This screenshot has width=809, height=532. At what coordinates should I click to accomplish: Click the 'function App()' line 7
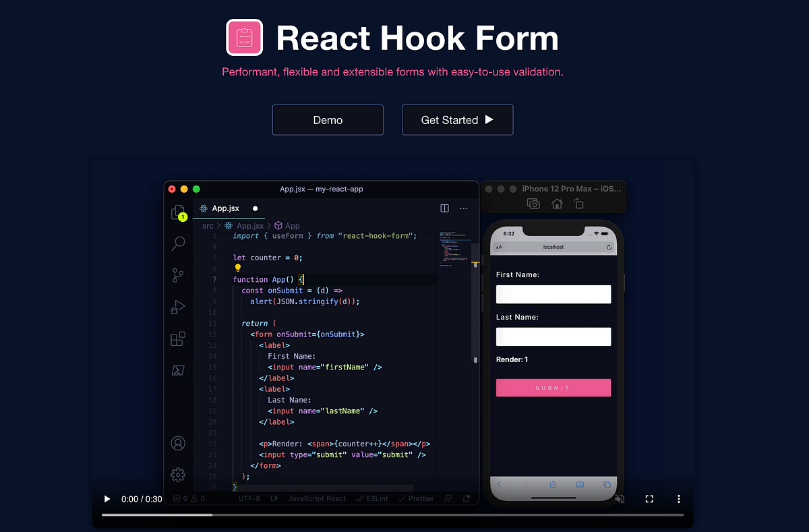269,279
